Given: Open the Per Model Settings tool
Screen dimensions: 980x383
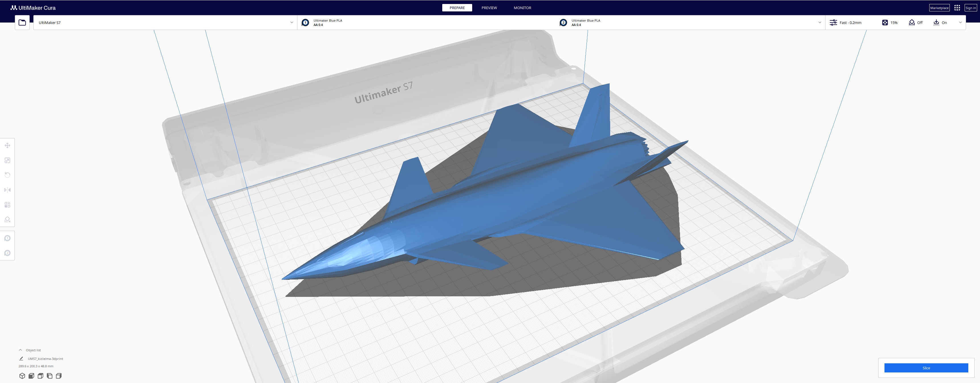Looking at the screenshot, I should (x=7, y=205).
